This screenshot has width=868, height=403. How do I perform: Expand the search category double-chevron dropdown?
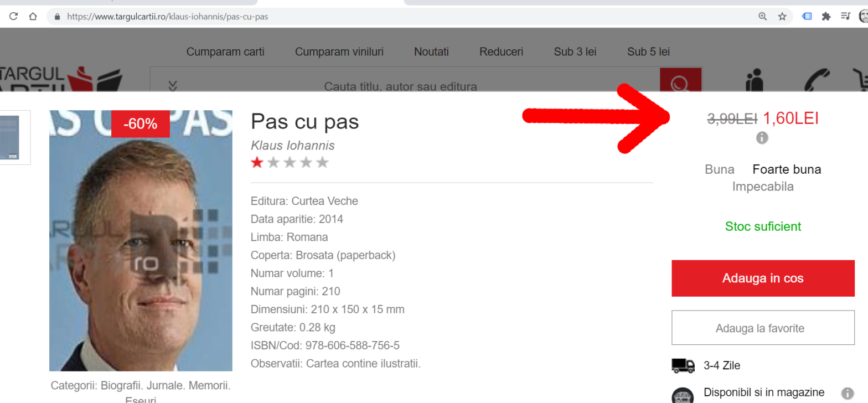(x=172, y=86)
